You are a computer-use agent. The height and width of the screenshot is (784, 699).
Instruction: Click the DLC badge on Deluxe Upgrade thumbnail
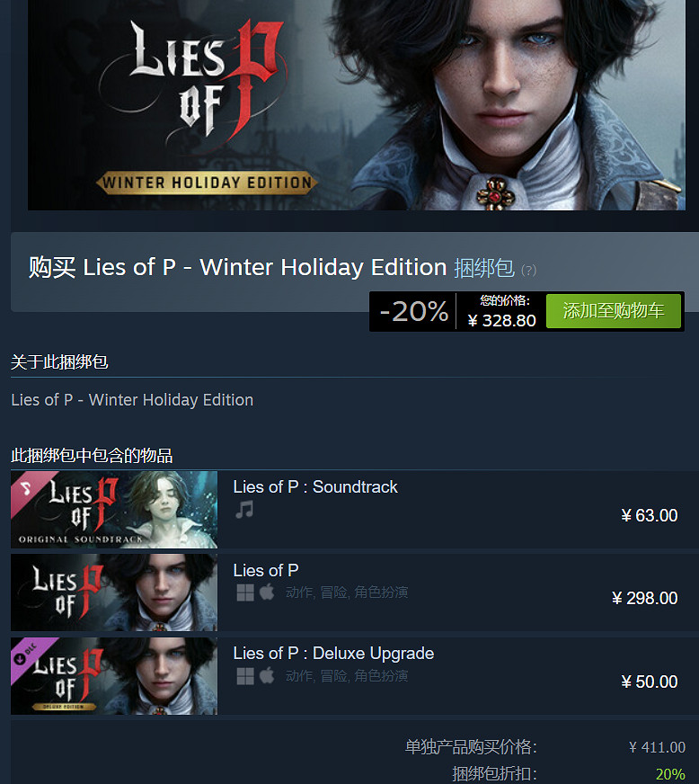26,654
